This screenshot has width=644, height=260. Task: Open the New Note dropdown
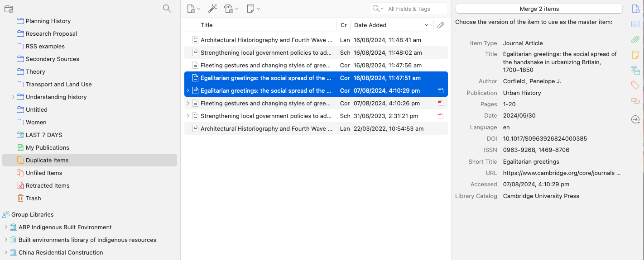click(x=254, y=9)
